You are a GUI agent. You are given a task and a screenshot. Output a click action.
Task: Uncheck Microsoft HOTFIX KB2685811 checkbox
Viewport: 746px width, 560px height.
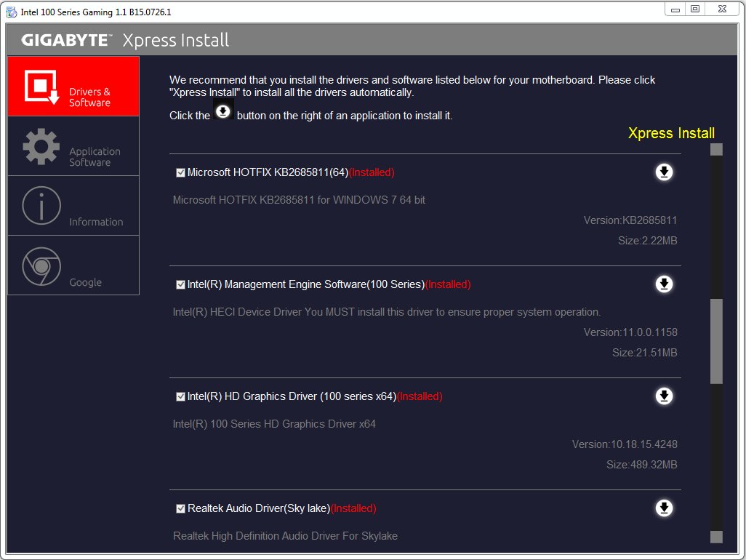coord(180,173)
